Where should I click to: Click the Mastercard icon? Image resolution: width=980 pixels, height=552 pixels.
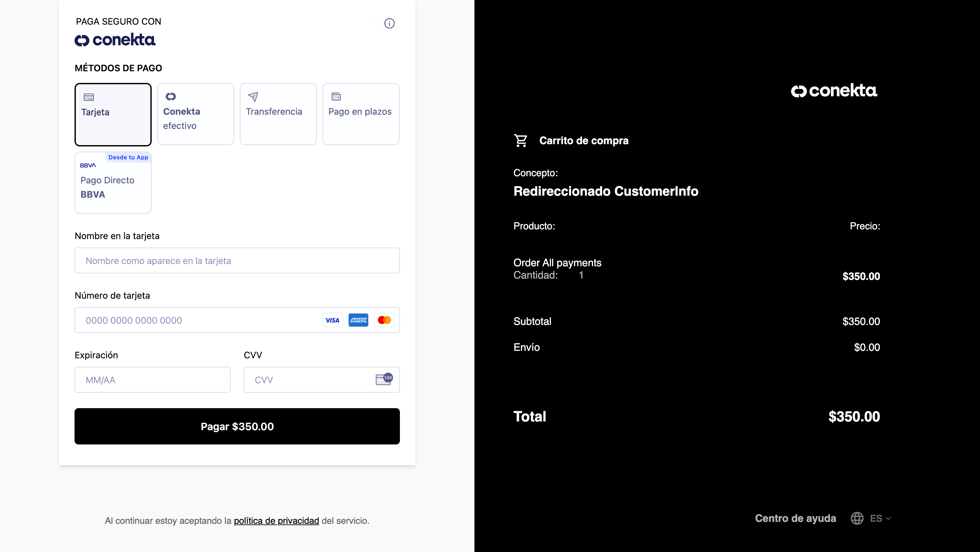[x=384, y=320]
